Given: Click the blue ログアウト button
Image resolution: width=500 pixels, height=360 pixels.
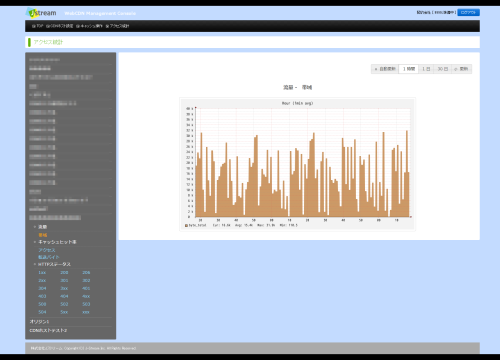Looking at the screenshot, I should click(x=468, y=12).
